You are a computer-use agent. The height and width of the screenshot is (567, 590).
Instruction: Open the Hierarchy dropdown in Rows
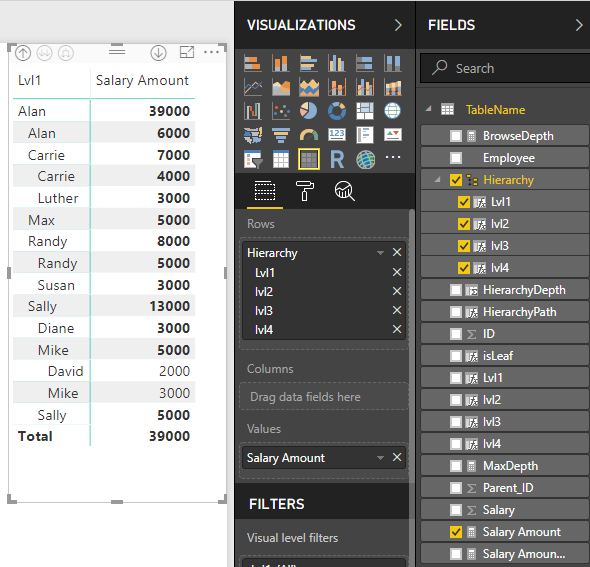point(380,253)
